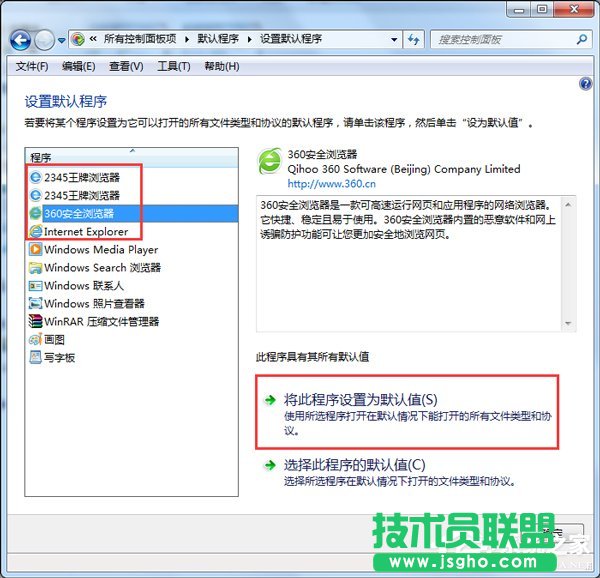
Task: Select the Internet Explorer text entry
Action: pyautogui.click(x=86, y=232)
